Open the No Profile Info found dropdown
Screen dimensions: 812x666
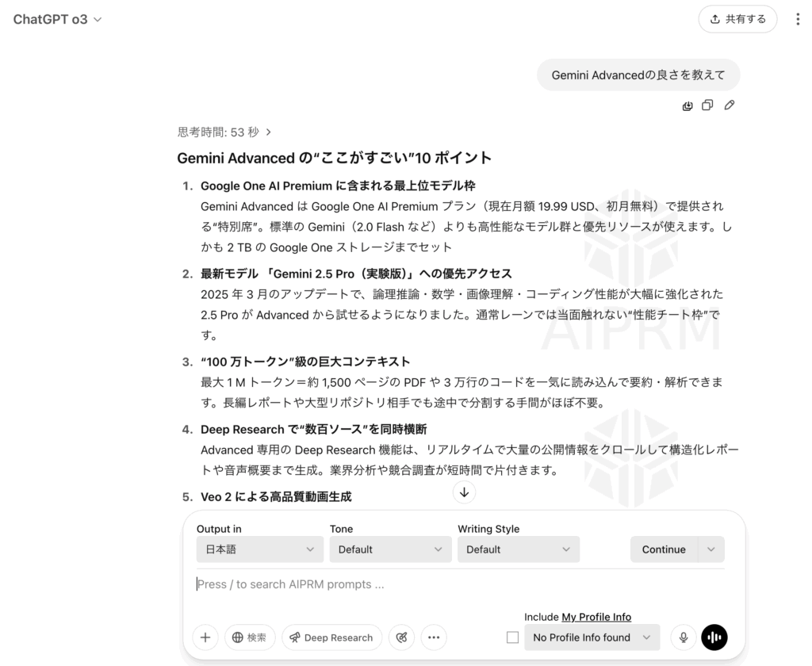(x=592, y=637)
